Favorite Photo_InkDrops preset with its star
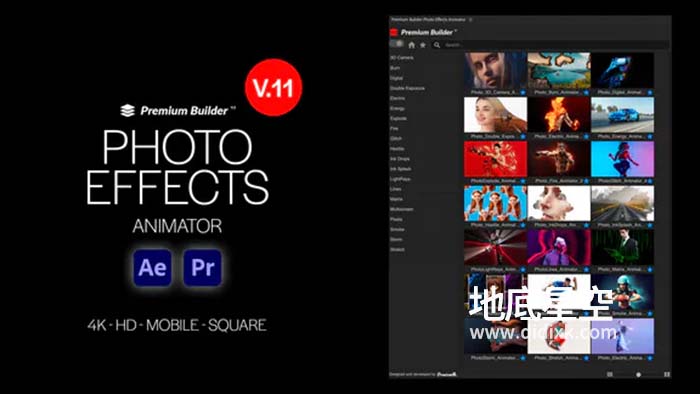This screenshot has width=700, height=394. [586, 225]
